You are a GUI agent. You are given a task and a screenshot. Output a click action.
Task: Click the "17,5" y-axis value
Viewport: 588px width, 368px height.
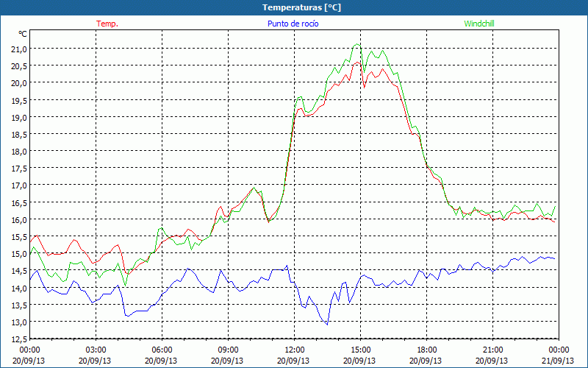(x=20, y=169)
